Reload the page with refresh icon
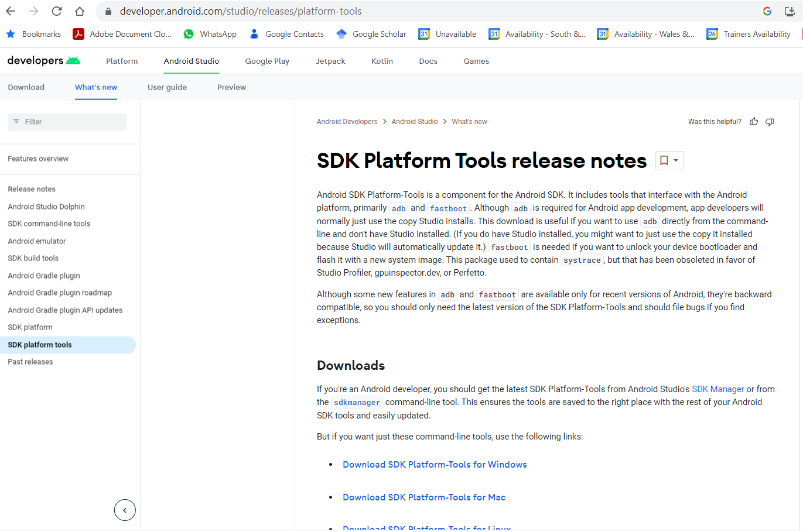803x532 pixels. point(57,11)
